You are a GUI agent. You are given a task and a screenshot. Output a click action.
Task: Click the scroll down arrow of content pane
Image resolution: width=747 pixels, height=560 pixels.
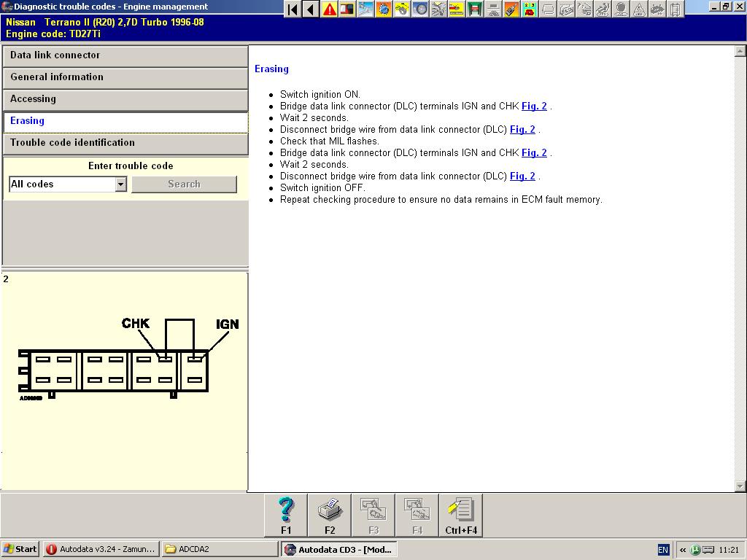coord(740,486)
